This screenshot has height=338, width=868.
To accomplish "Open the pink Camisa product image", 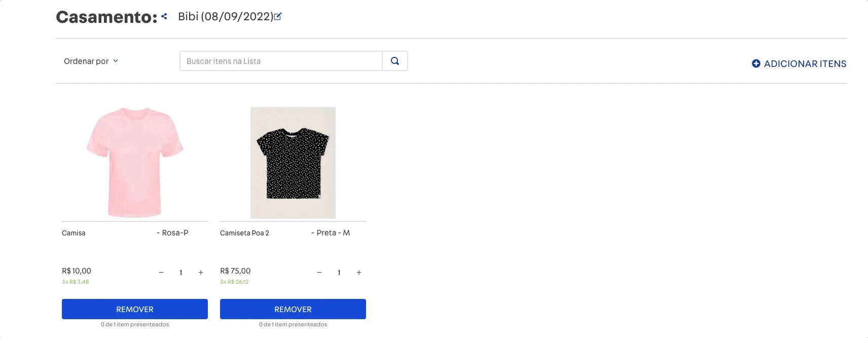I will tap(134, 162).
